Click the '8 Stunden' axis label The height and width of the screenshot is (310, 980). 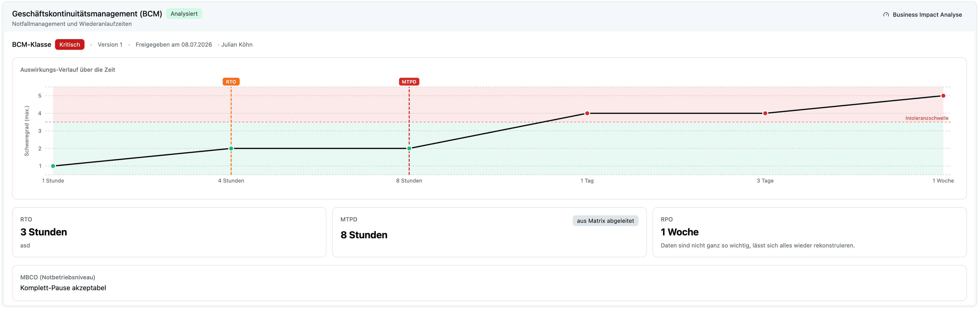pos(409,181)
